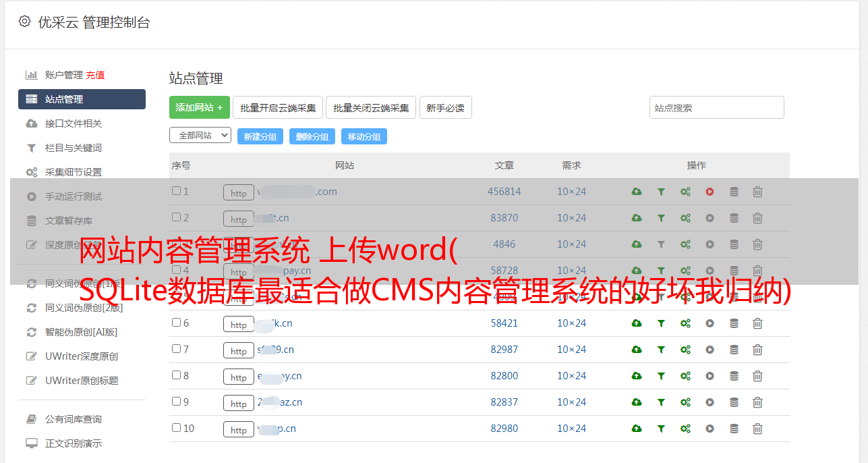
Task: Click the 新手必读 button
Action: (x=446, y=107)
